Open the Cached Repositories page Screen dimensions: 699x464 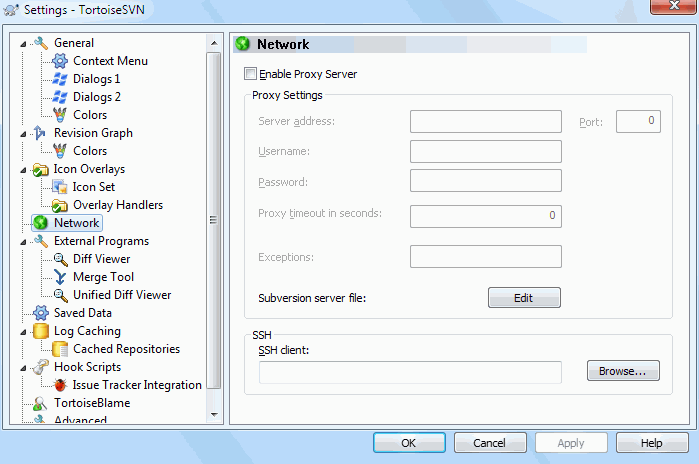[126, 349]
